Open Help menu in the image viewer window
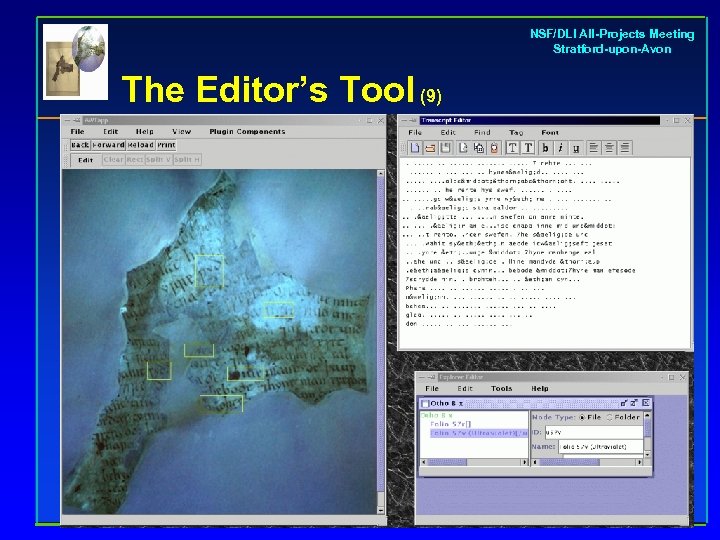Screen dimensions: 720x540 145,131
